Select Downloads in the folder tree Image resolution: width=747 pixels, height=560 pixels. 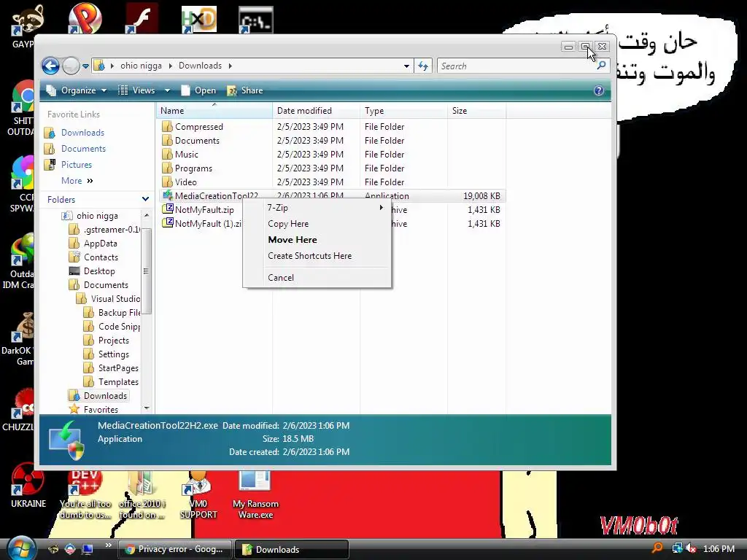pos(105,396)
